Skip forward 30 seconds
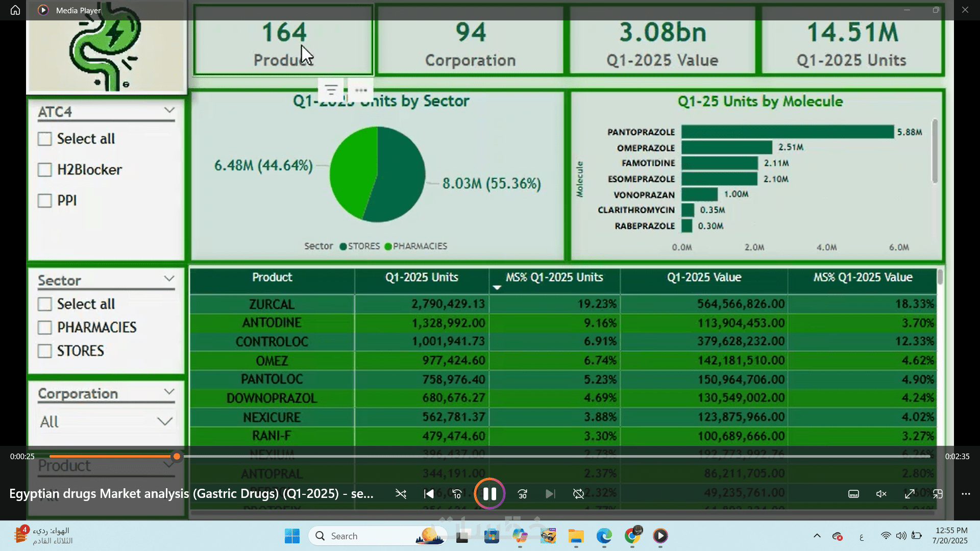 522,494
